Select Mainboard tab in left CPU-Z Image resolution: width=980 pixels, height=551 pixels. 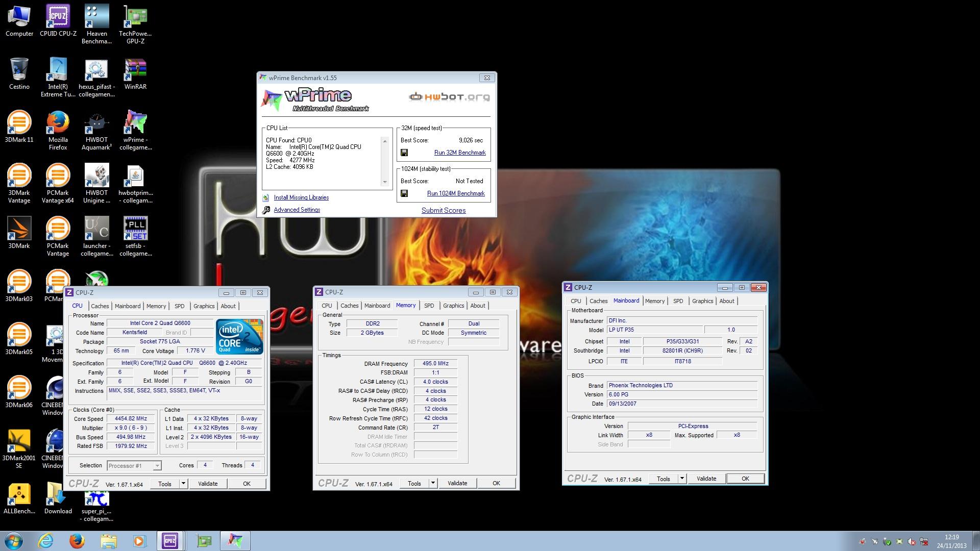pyautogui.click(x=128, y=306)
